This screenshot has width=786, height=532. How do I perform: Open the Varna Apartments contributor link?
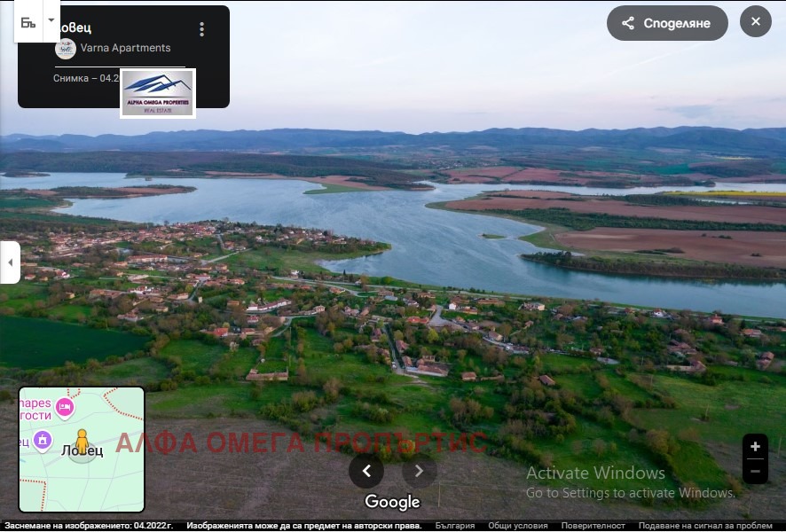[125, 48]
